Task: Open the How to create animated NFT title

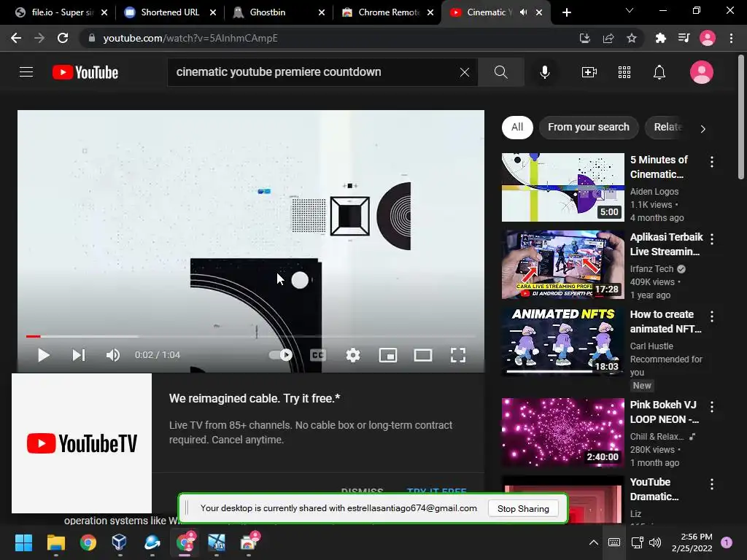Action: pyautogui.click(x=665, y=322)
